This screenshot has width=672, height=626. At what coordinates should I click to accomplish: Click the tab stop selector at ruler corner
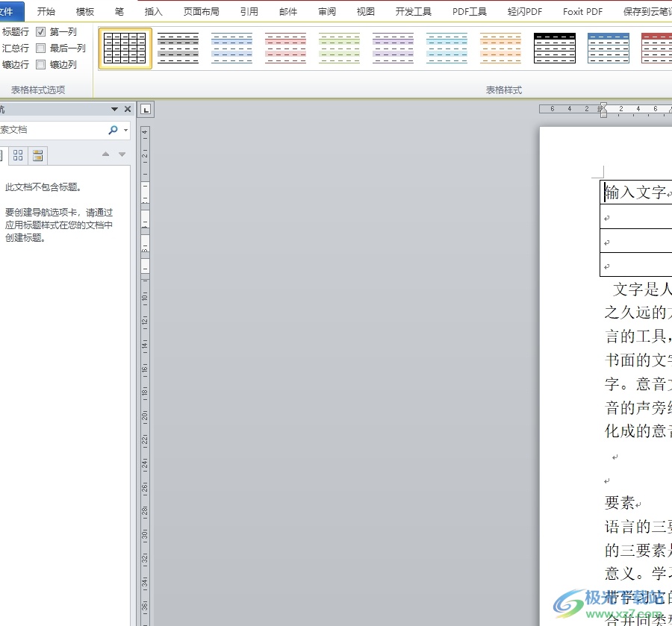point(146,110)
